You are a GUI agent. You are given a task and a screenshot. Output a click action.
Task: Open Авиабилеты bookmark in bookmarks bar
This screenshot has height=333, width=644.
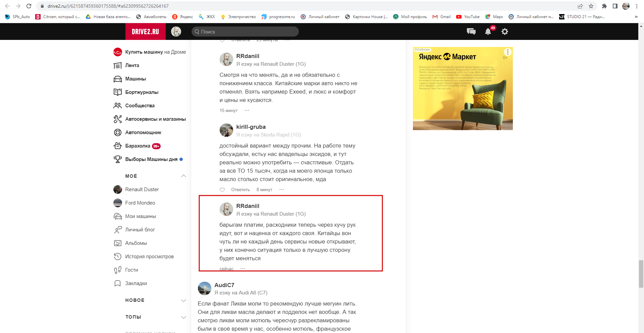(151, 17)
